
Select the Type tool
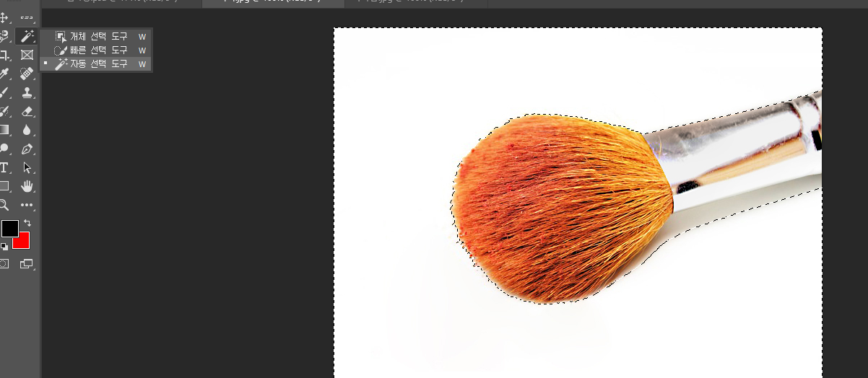tap(4, 167)
